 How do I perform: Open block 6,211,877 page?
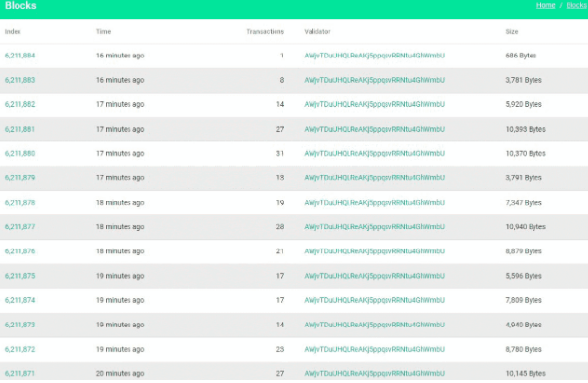tap(19, 227)
